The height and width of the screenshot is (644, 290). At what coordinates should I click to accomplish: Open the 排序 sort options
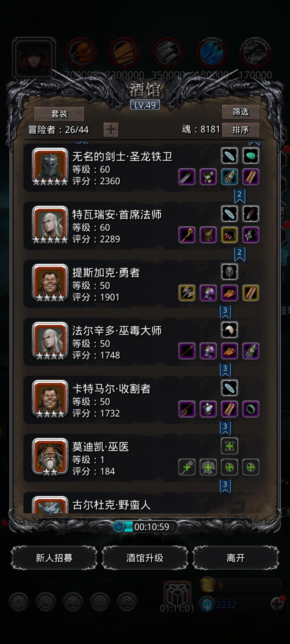click(240, 130)
